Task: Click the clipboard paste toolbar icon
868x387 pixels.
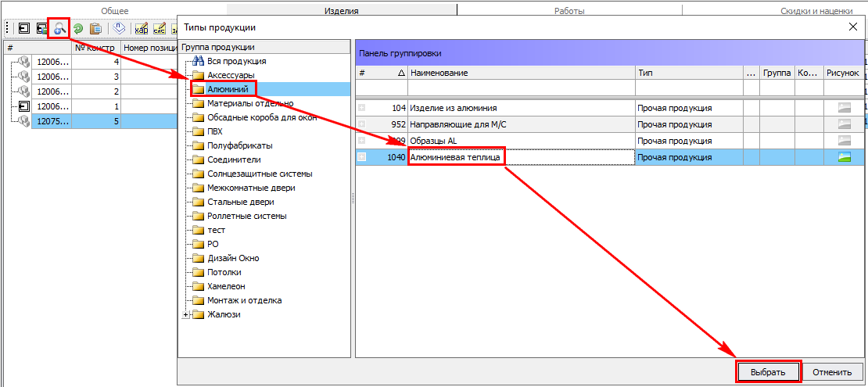Action: point(95,29)
